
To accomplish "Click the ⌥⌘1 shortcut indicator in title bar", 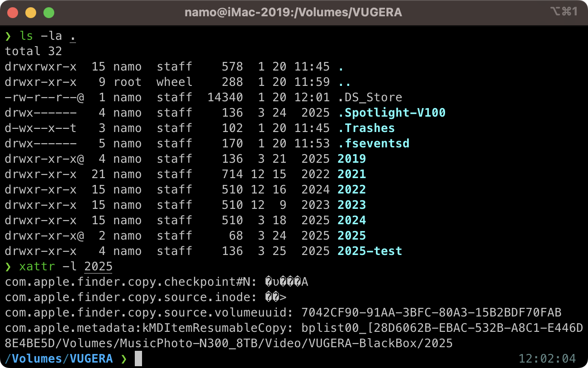I will [564, 12].
